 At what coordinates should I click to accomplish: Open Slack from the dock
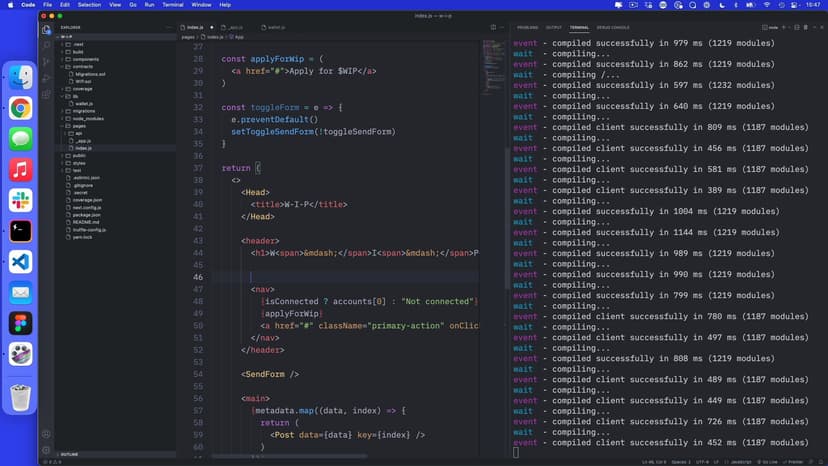pyautogui.click(x=21, y=200)
